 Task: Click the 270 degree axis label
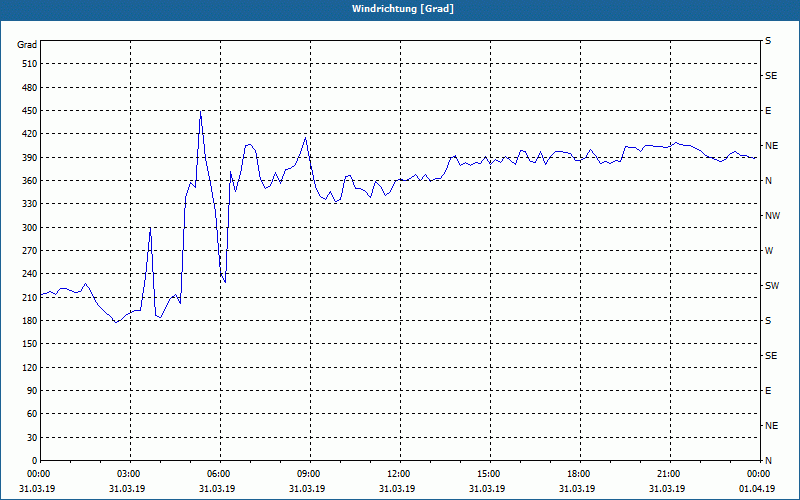[30, 251]
